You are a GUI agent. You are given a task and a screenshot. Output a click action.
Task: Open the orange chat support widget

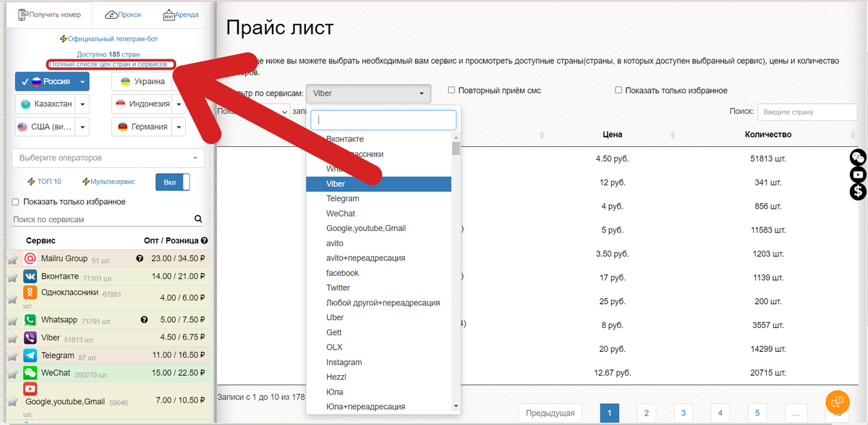pyautogui.click(x=837, y=401)
